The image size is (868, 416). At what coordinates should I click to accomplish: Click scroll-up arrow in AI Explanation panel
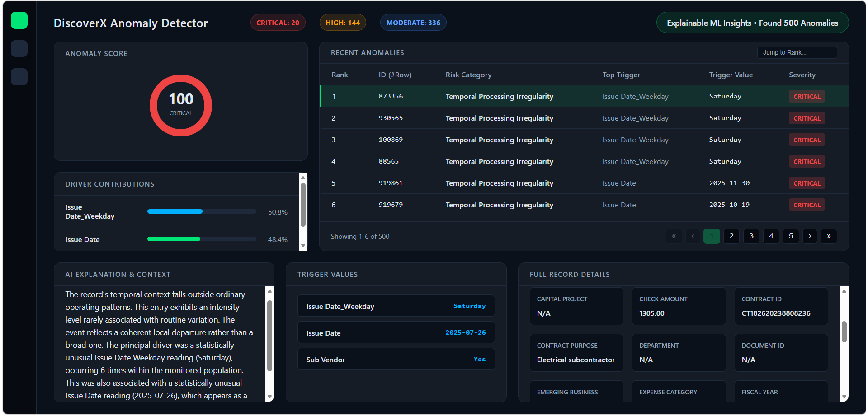(270, 291)
